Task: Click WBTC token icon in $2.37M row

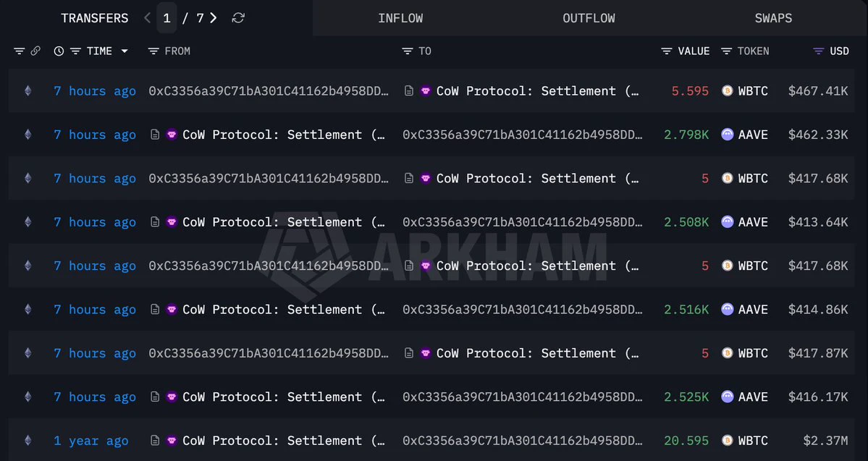Action: tap(728, 441)
